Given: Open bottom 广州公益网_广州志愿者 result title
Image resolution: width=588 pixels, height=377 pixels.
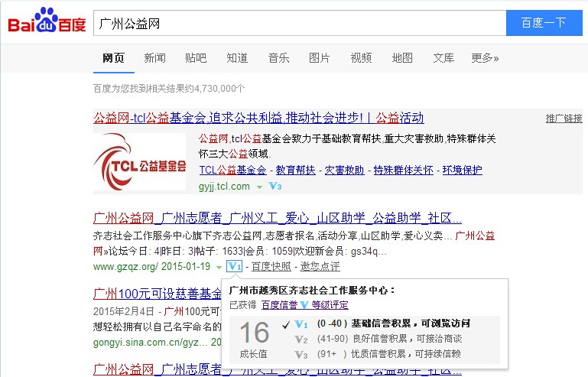Looking at the screenshot, I should click(x=278, y=369).
